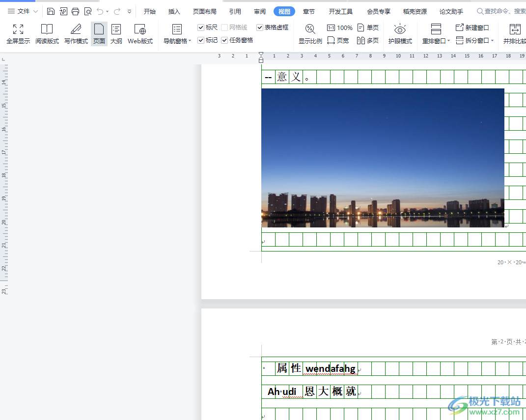The height and width of the screenshot is (420, 526).
Task: Click the characters 恩大概就 in the grid
Action: tap(330, 392)
